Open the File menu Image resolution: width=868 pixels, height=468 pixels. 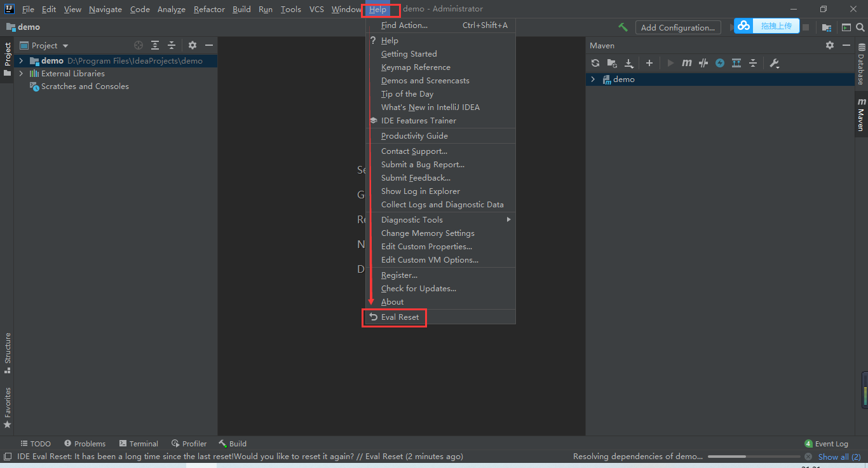pos(28,10)
